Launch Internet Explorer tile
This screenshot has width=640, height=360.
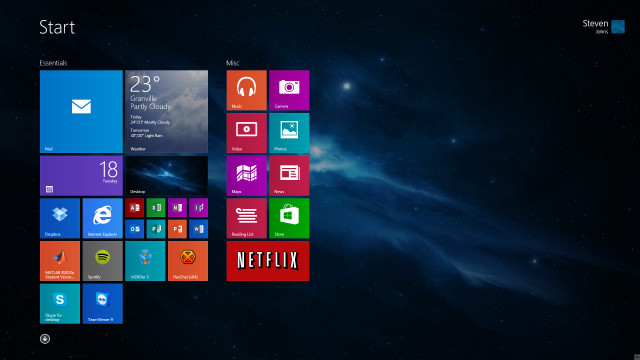pyautogui.click(x=102, y=218)
